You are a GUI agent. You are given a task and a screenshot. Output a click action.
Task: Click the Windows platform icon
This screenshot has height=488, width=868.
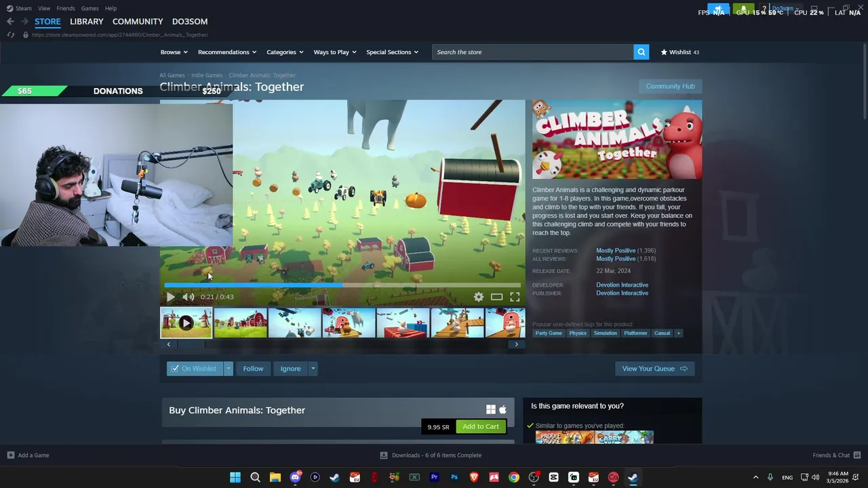(491, 409)
